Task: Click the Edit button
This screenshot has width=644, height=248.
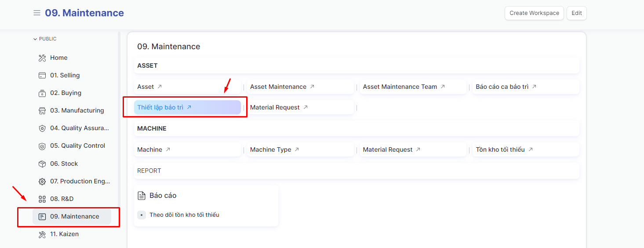Action: (x=576, y=13)
